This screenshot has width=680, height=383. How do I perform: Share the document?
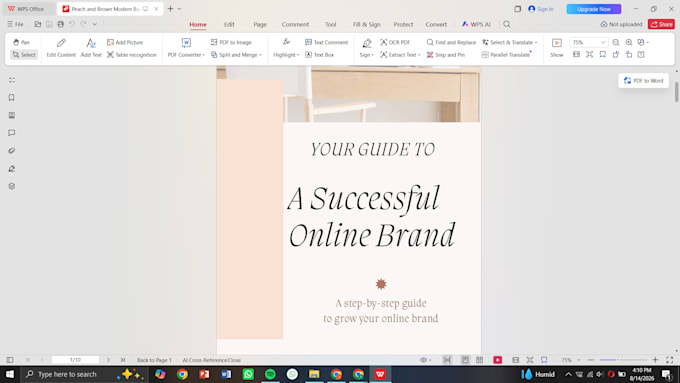(661, 24)
